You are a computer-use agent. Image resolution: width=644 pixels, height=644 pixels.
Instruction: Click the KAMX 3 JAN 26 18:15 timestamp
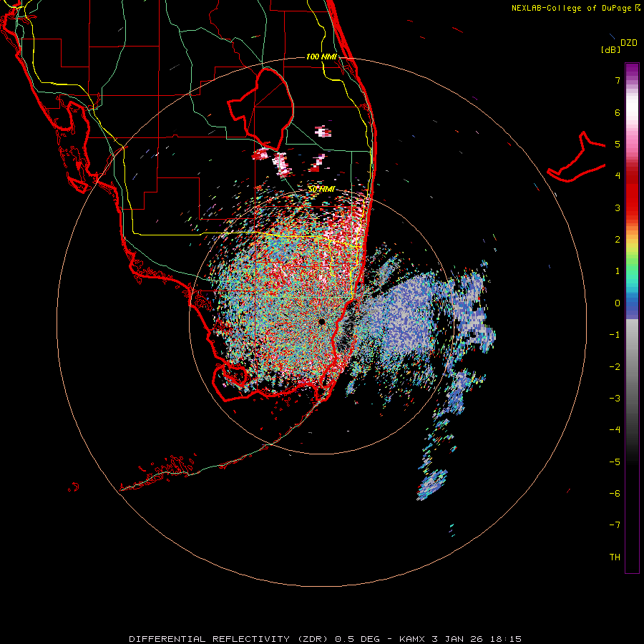click(x=460, y=639)
